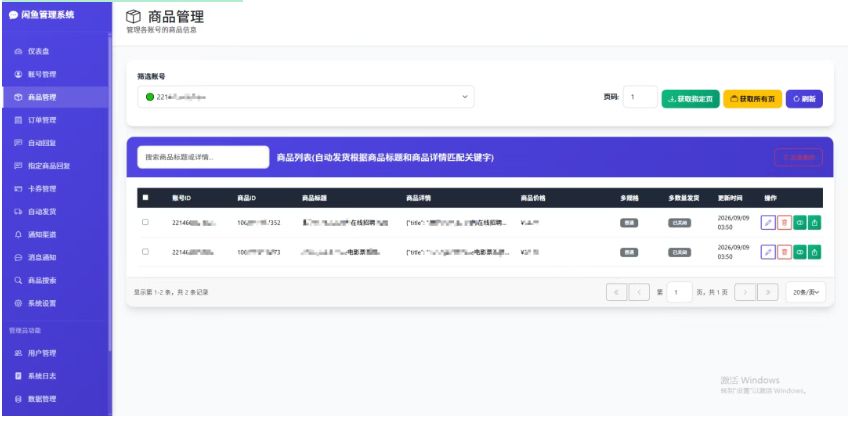
Task: Open the 20条/页 page size dropdown
Action: pyautogui.click(x=806, y=292)
